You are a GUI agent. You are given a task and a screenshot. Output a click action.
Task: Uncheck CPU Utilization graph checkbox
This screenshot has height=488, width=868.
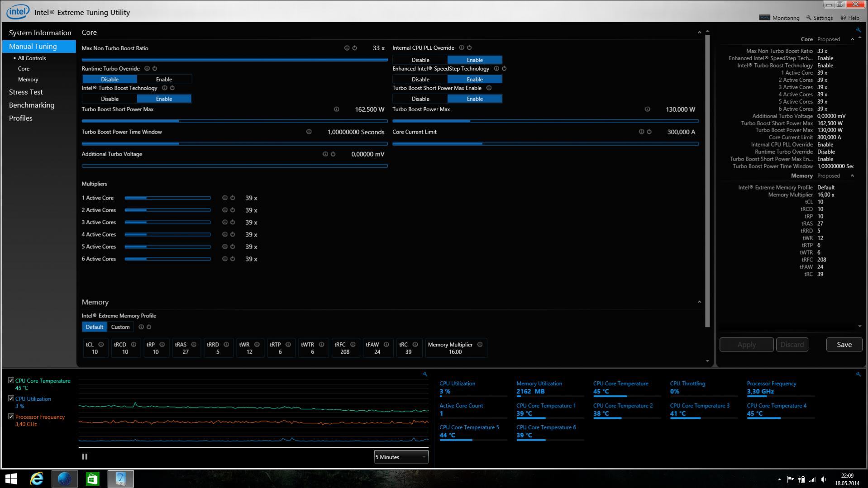click(11, 399)
